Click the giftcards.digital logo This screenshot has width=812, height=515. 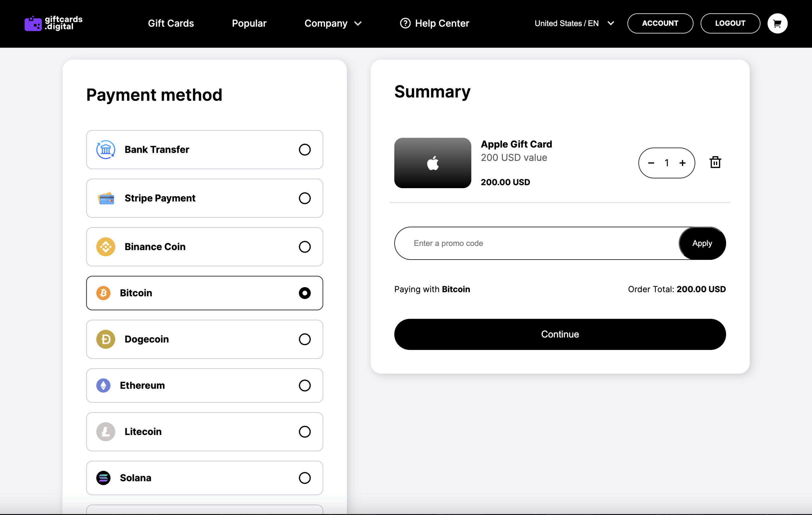(53, 23)
